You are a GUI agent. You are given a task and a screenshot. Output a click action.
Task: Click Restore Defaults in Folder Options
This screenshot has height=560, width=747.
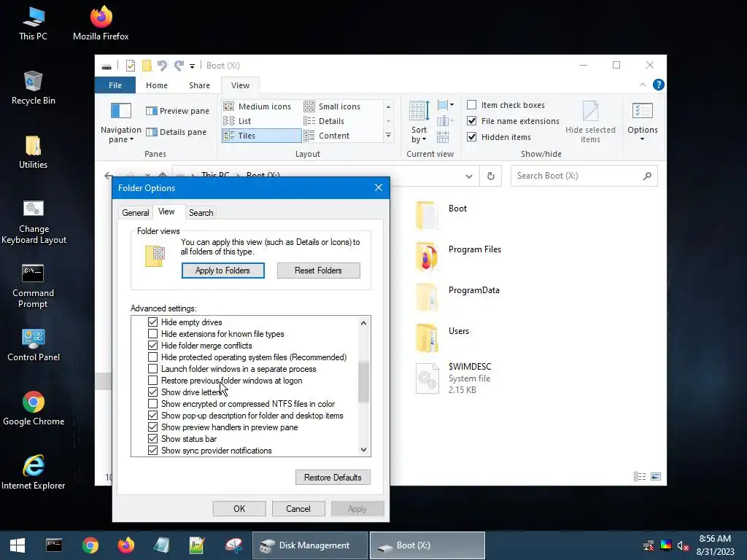333,477
